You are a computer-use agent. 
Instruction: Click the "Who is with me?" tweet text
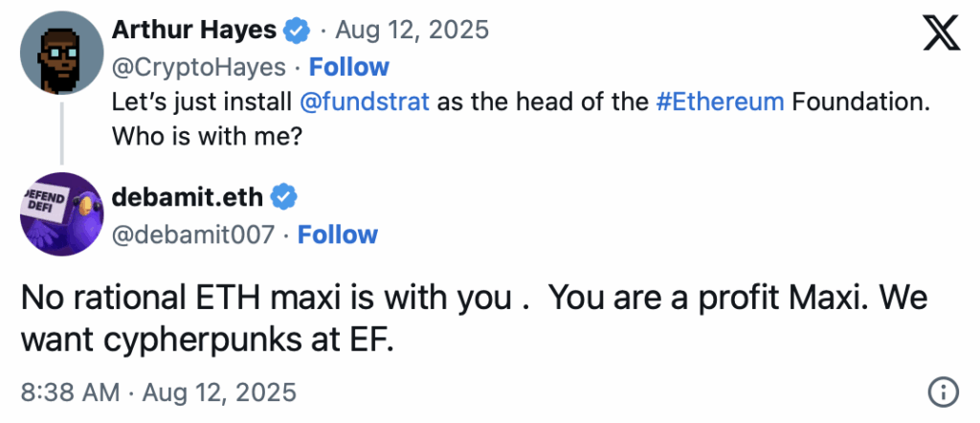pos(207,136)
